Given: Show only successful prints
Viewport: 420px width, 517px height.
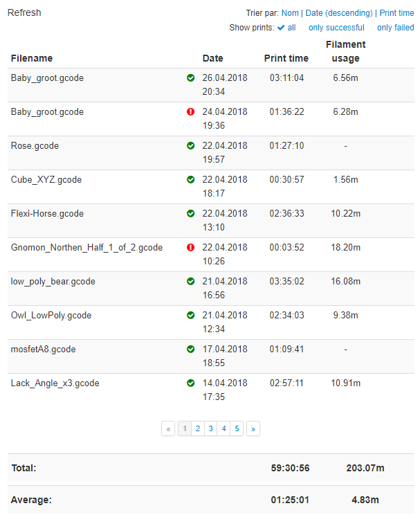Looking at the screenshot, I should [x=336, y=28].
